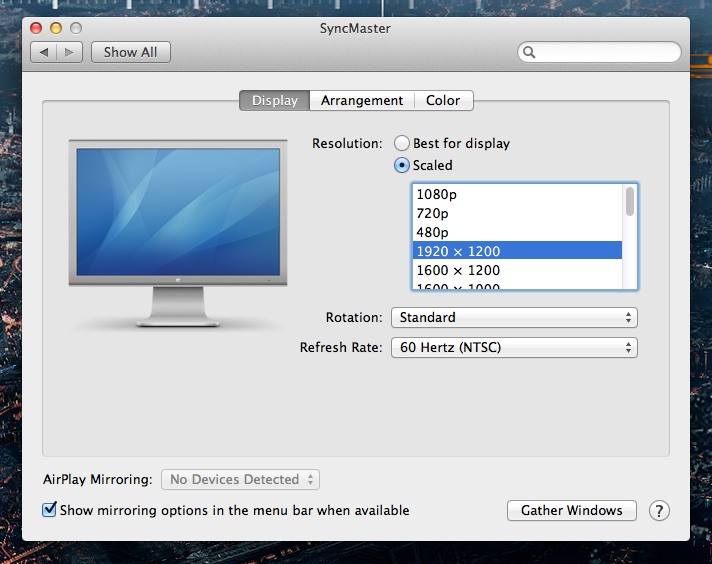Click into the search field

coord(599,52)
